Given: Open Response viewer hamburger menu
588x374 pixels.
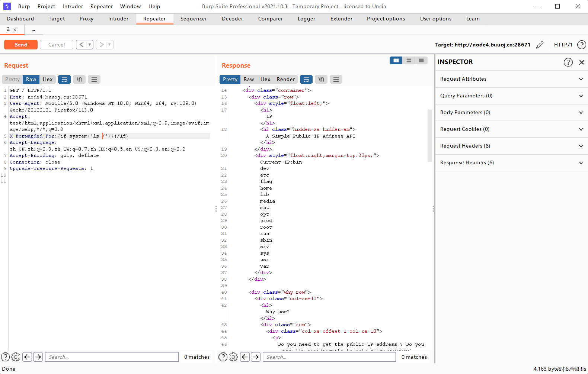Looking at the screenshot, I should [x=336, y=79].
